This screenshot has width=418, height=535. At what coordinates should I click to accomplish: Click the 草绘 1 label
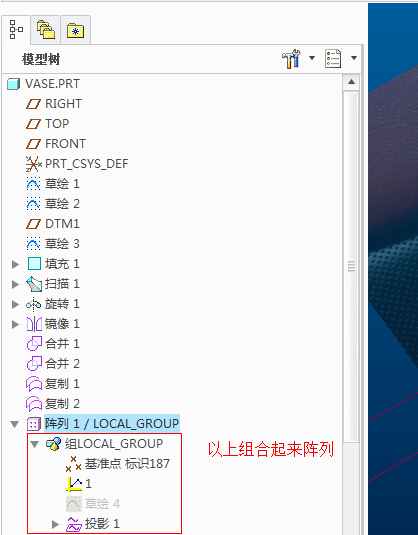(62, 184)
